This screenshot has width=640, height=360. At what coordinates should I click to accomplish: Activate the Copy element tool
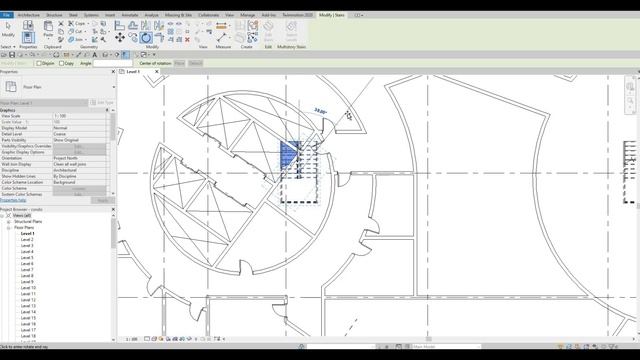(133, 38)
